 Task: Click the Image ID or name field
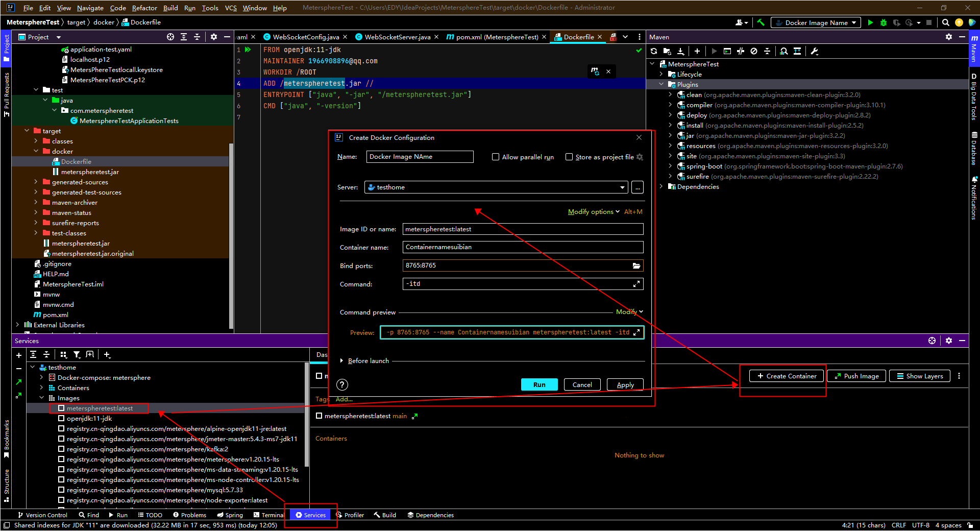click(523, 229)
